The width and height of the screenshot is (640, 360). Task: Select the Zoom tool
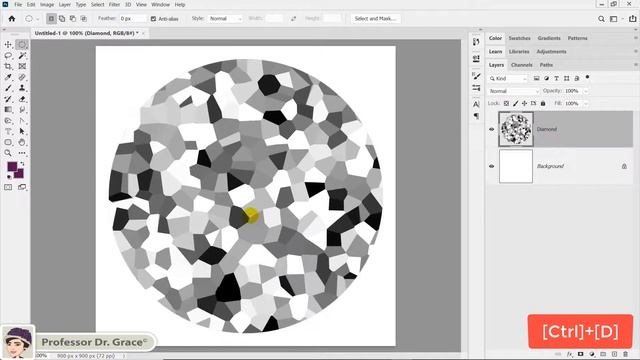8,153
